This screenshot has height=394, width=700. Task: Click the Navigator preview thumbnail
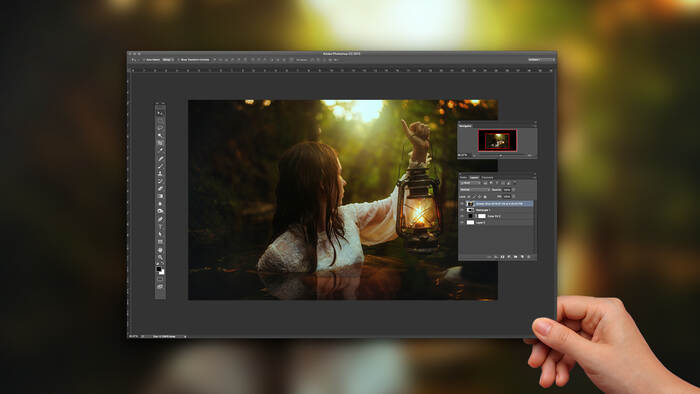click(x=497, y=140)
